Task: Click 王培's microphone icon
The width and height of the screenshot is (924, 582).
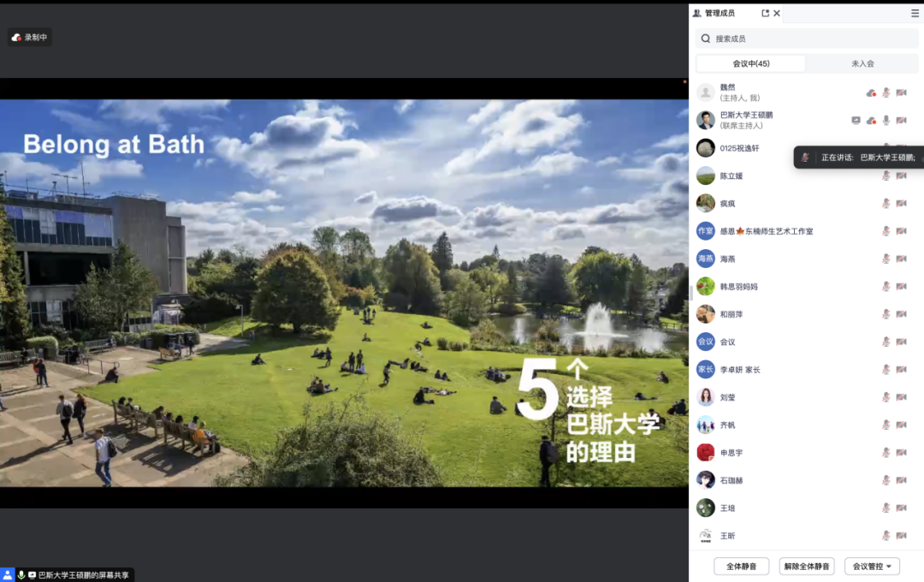Action: point(885,508)
